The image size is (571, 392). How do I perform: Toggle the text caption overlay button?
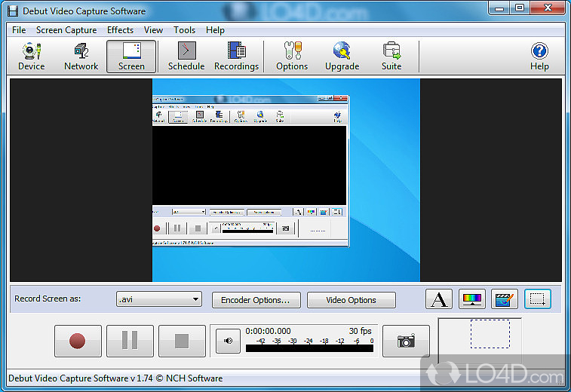pos(439,299)
